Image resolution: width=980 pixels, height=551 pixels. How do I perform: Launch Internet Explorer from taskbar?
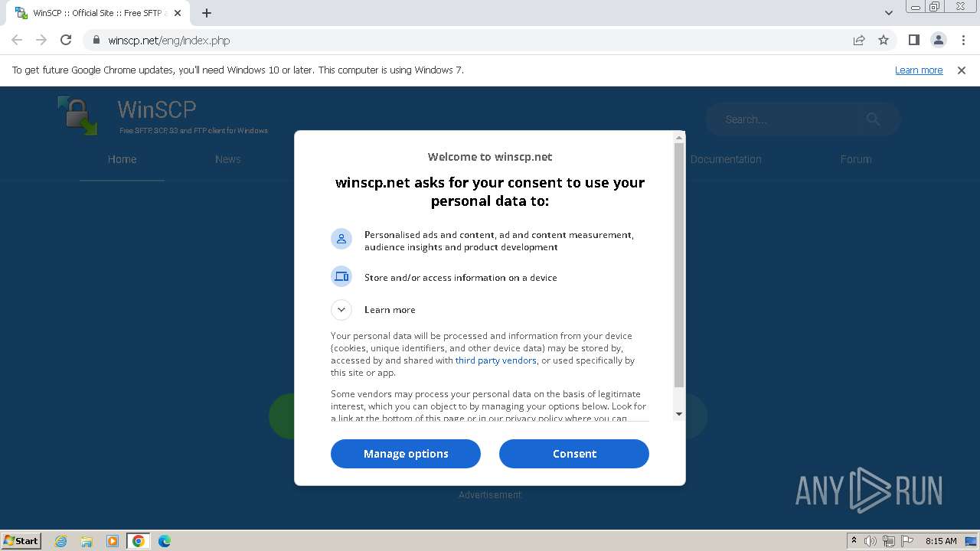coord(61,541)
